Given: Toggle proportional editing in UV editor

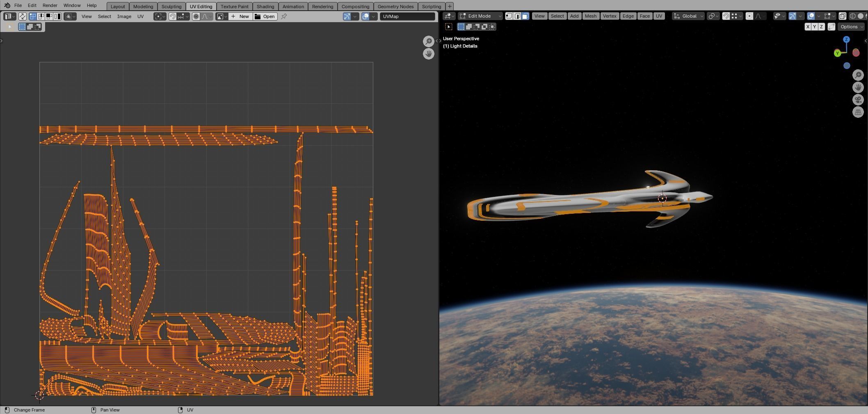Looking at the screenshot, I should [x=196, y=16].
